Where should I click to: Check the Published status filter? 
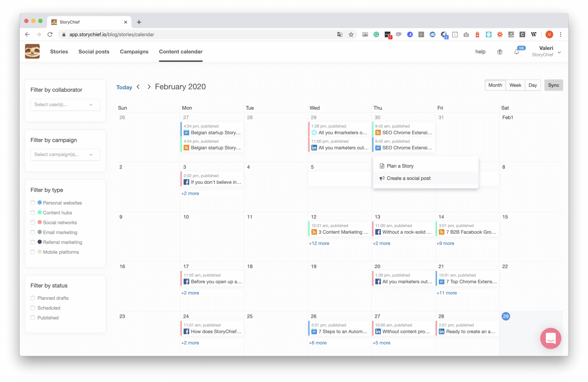[x=33, y=318]
